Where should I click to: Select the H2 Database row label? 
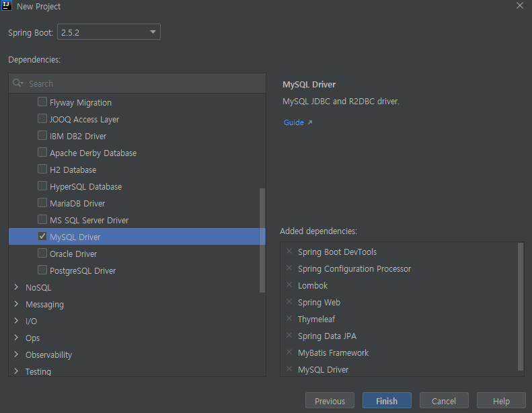(73, 170)
